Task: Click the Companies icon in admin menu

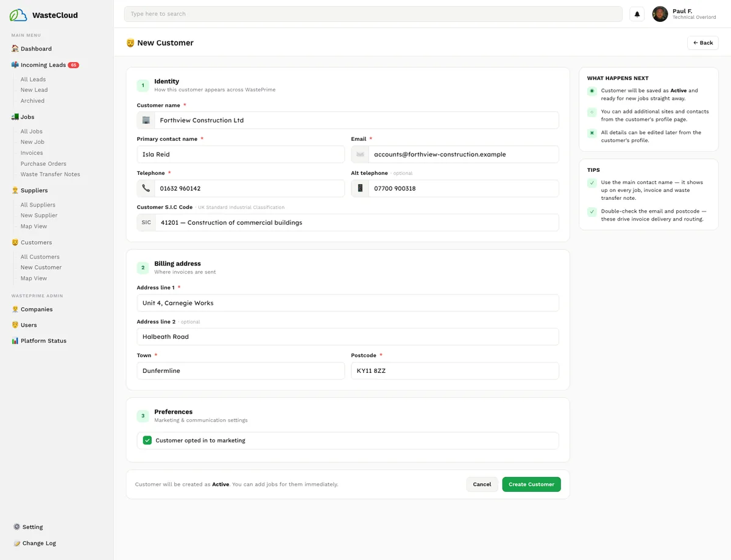Action: pyautogui.click(x=15, y=310)
